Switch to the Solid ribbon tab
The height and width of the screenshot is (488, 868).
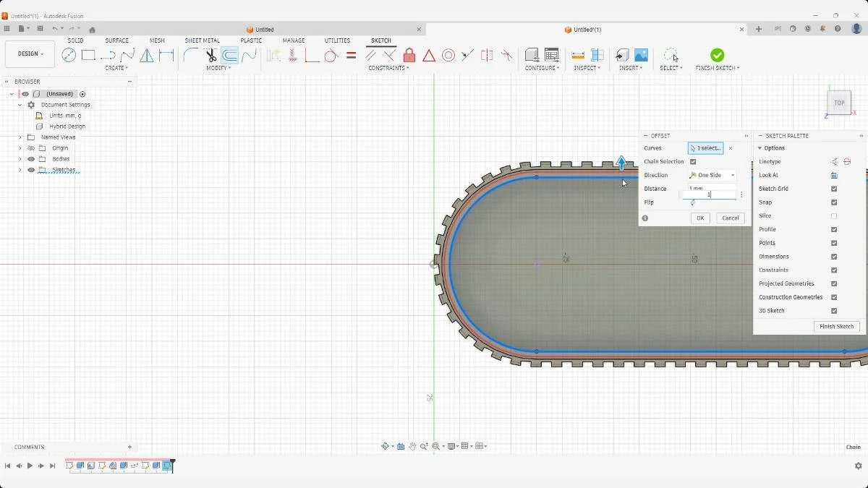click(75, 40)
